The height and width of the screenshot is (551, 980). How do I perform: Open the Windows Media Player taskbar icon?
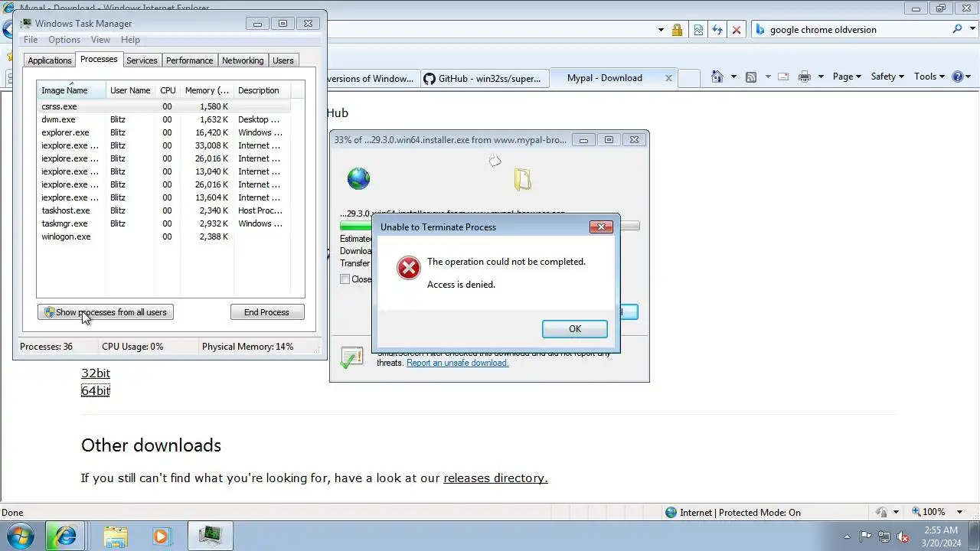[x=161, y=536]
